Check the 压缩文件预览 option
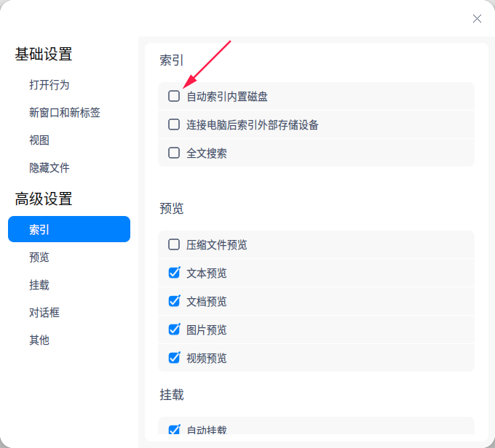The image size is (495, 448). click(174, 244)
